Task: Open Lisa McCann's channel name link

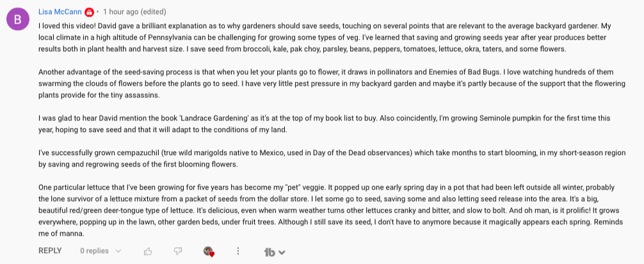Action: (x=60, y=12)
